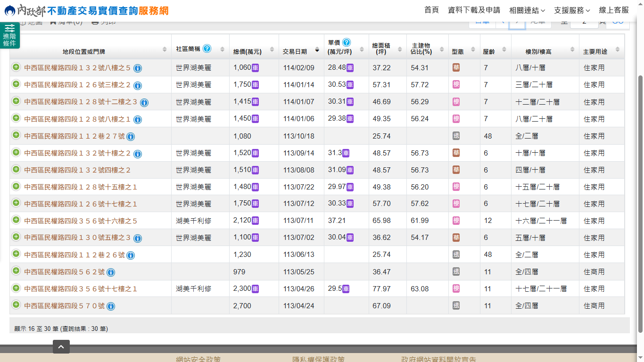644x362 pixels.
Task: Open the 進階條件 advanced filter panel
Action: 9,35
